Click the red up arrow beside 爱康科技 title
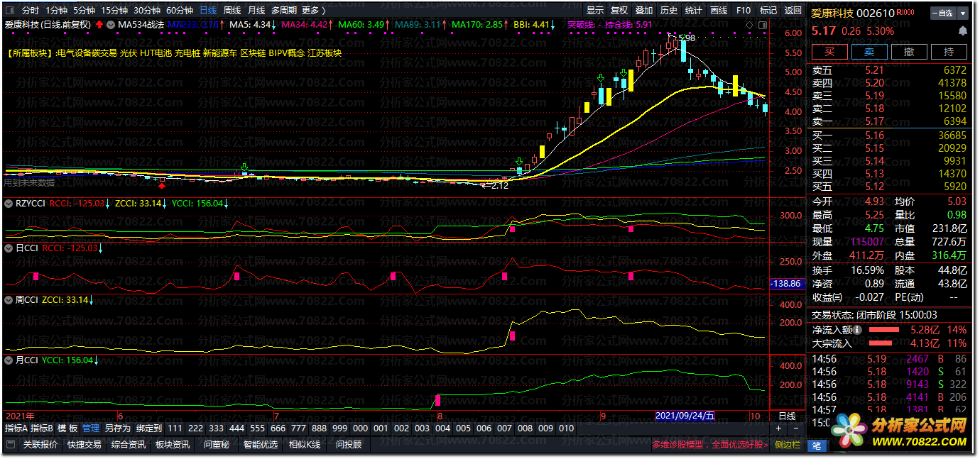Screen dimensions: 980x459 (99, 24)
